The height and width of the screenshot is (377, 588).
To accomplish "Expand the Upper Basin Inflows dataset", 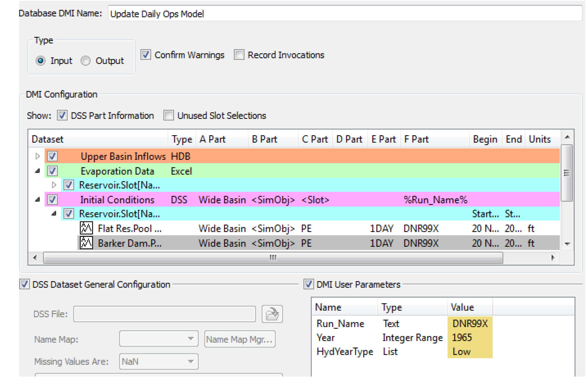I will [x=37, y=156].
